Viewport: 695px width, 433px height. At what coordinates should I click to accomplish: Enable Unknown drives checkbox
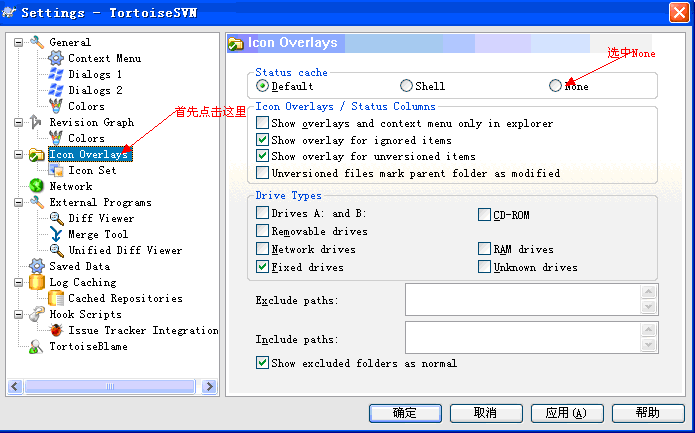tap(484, 267)
